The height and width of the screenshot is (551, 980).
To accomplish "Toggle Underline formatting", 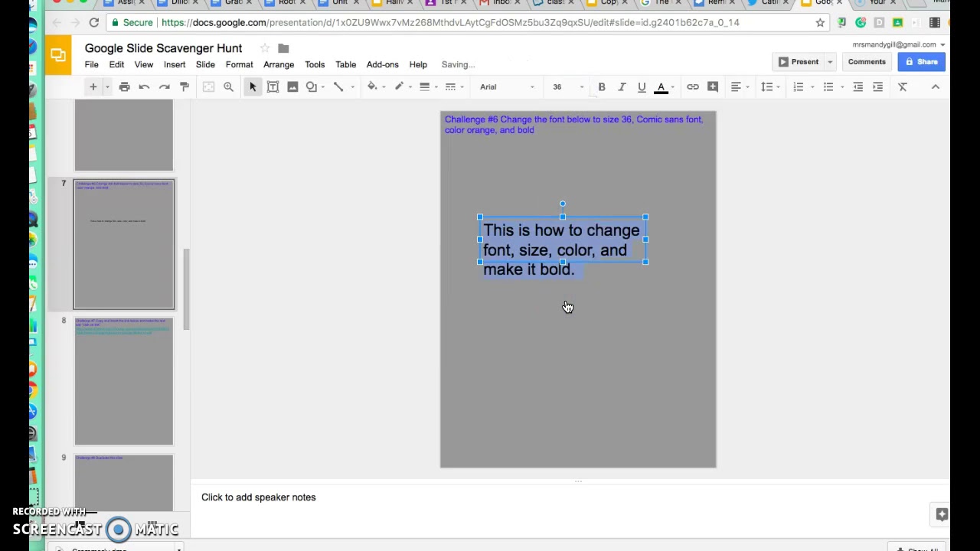I will [x=642, y=86].
